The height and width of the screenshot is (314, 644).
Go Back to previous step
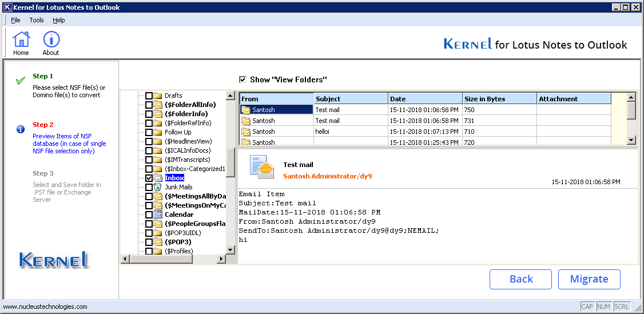tap(521, 279)
